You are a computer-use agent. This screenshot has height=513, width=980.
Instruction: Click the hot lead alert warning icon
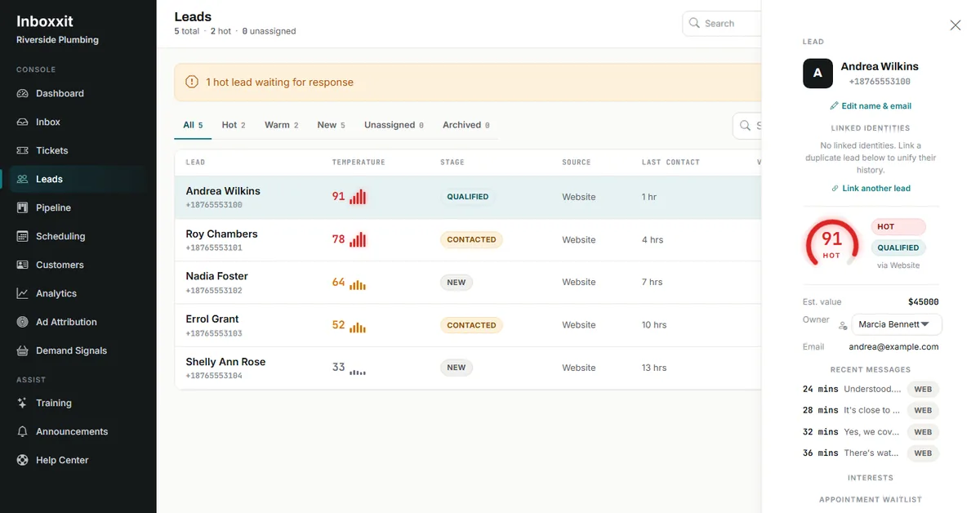[x=192, y=82]
